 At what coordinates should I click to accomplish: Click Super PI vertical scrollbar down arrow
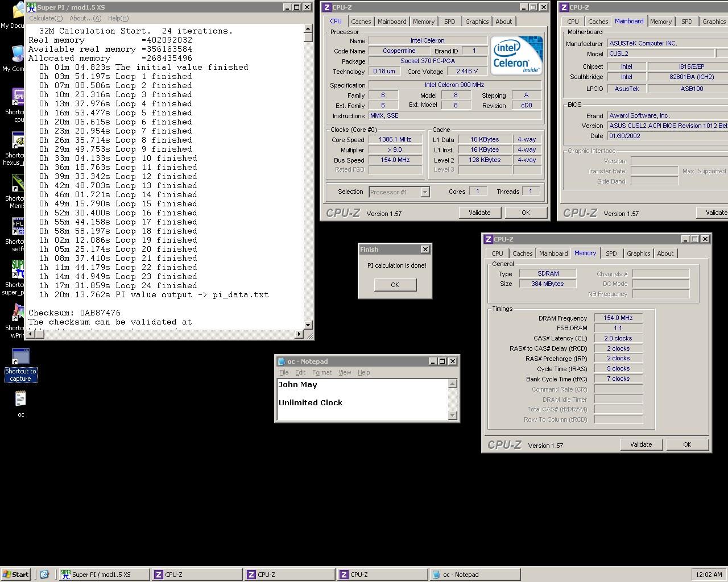[x=308, y=325]
